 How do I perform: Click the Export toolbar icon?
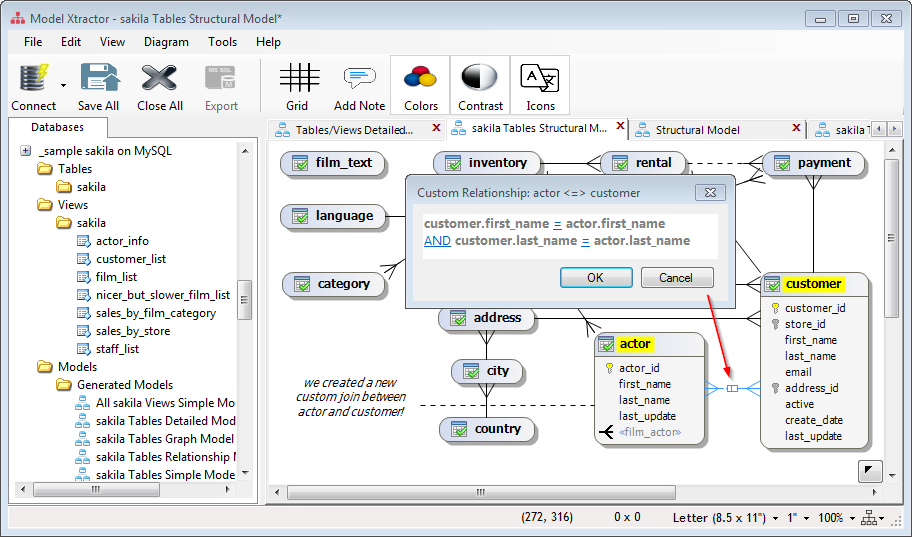coord(220,78)
